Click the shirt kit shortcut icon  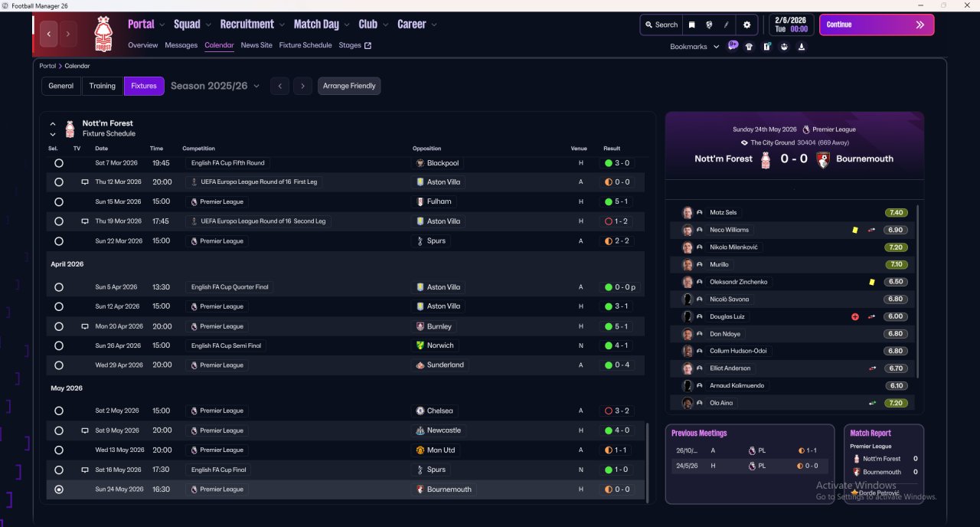pos(749,47)
